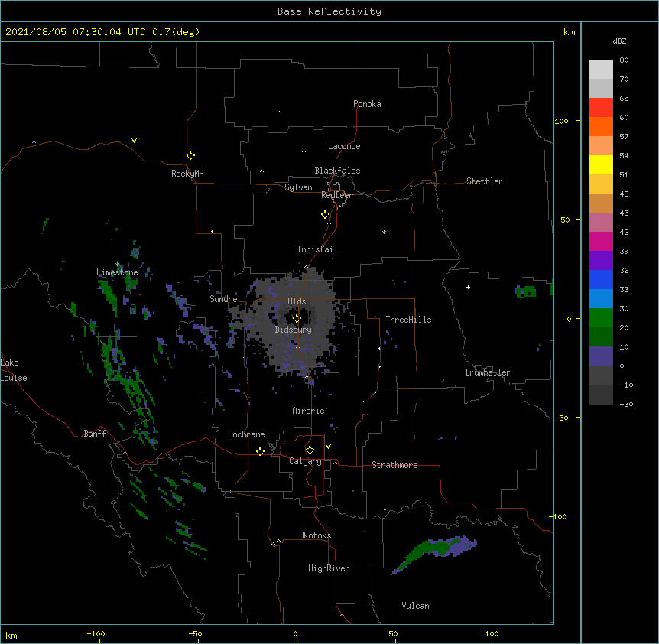The height and width of the screenshot is (644, 659).
Task: Select the 100 tick on the horizontal axis
Action: (492, 633)
